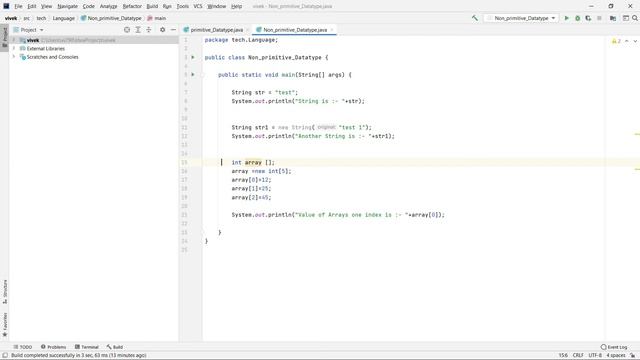
Task: Close the Non_primitive_Datatype.java tab
Action: (332, 30)
